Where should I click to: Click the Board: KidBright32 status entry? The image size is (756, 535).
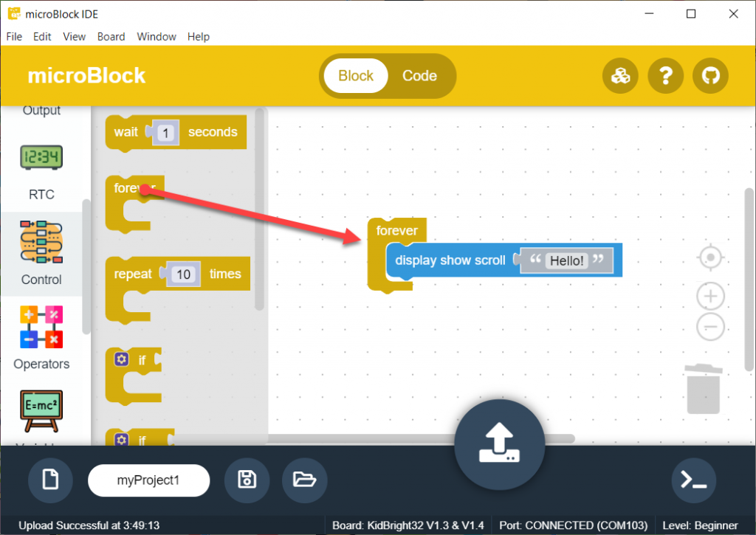point(408,525)
